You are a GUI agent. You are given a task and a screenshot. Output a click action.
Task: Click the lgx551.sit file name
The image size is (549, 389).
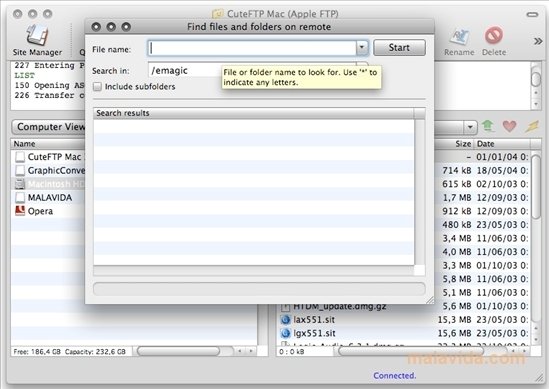point(314,333)
